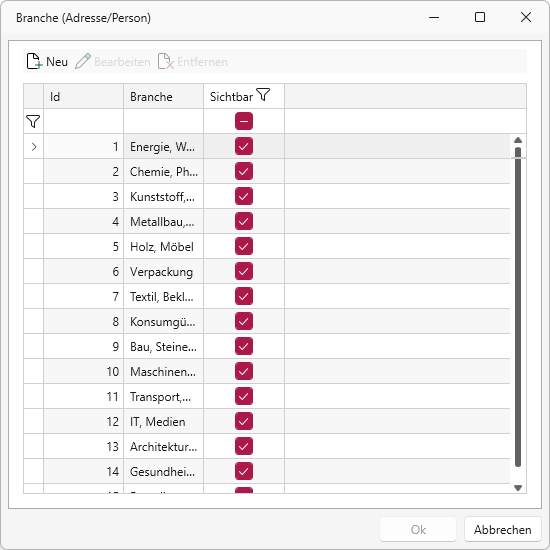This screenshot has height=550, width=550.
Task: Sort by the Branche column header
Action: pyautogui.click(x=163, y=96)
